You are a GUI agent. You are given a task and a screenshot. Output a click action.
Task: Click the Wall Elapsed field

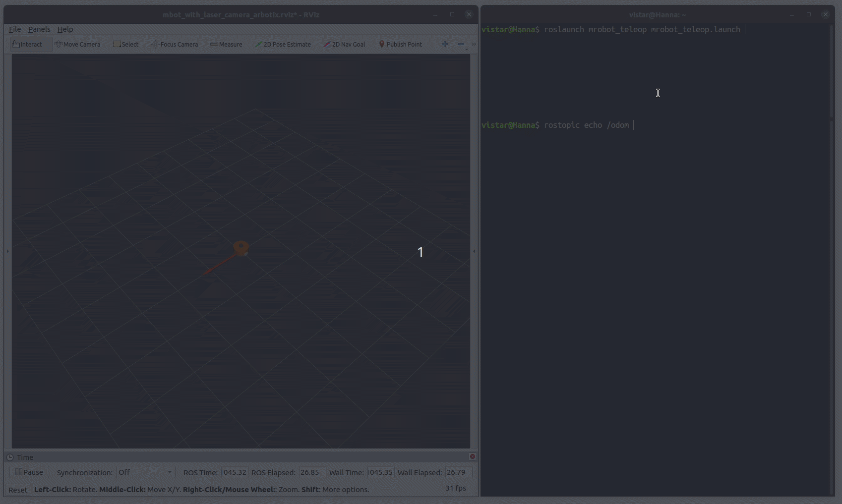(x=458, y=472)
